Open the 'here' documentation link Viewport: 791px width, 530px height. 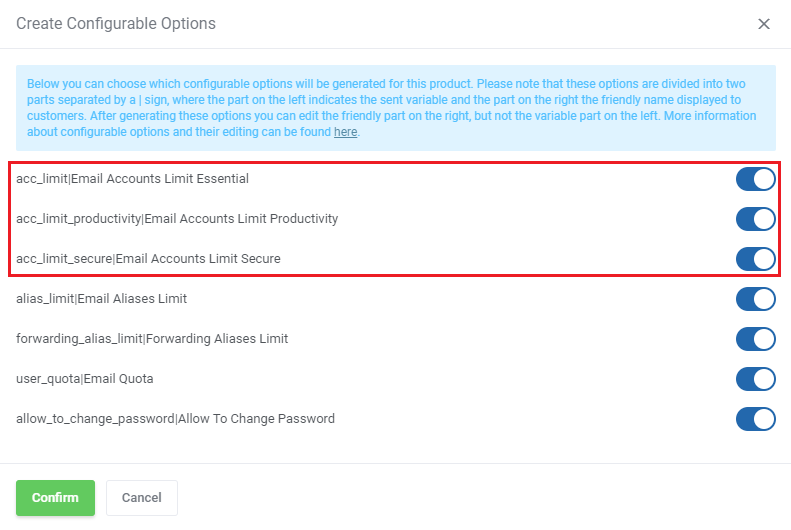pyautogui.click(x=346, y=132)
